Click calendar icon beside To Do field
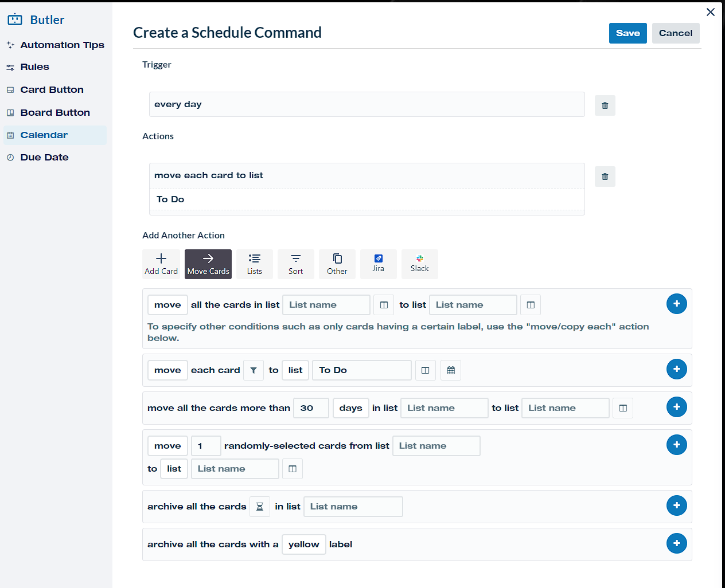 point(451,370)
